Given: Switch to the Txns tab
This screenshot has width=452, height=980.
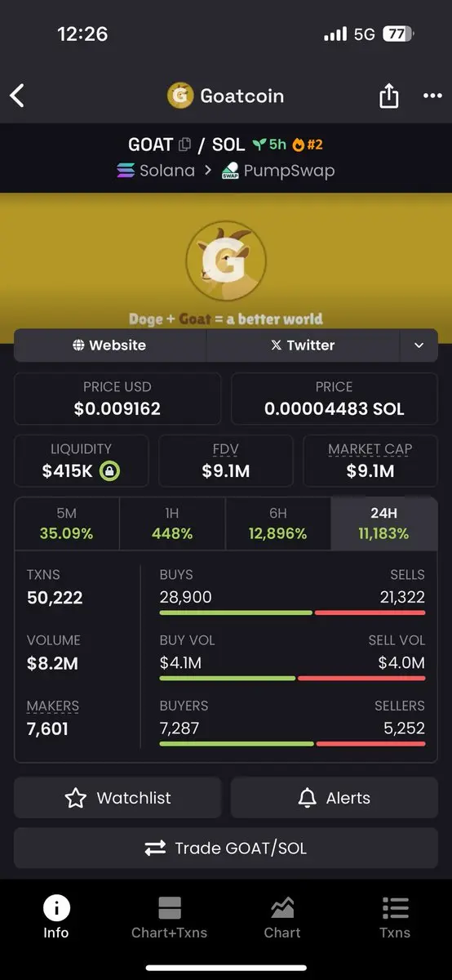Looking at the screenshot, I should (396, 918).
